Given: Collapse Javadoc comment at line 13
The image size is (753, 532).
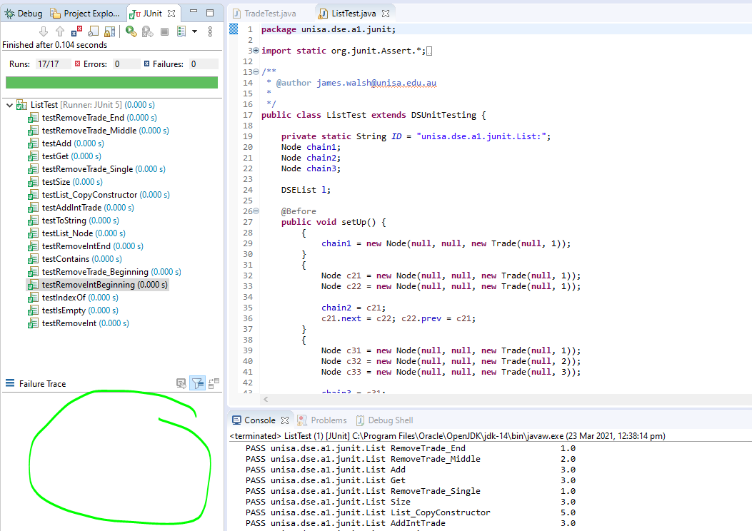Looking at the screenshot, I should tap(256, 72).
